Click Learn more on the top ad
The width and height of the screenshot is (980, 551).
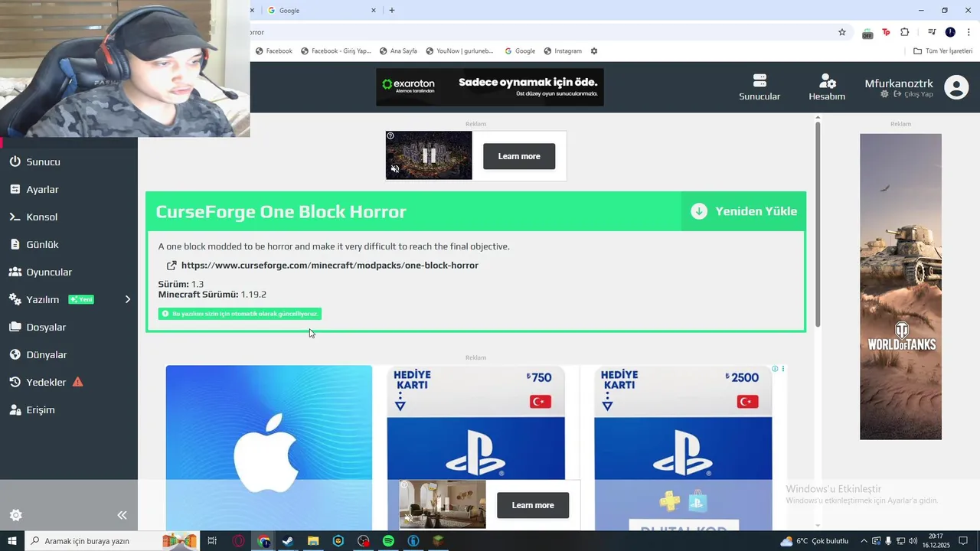click(x=519, y=156)
